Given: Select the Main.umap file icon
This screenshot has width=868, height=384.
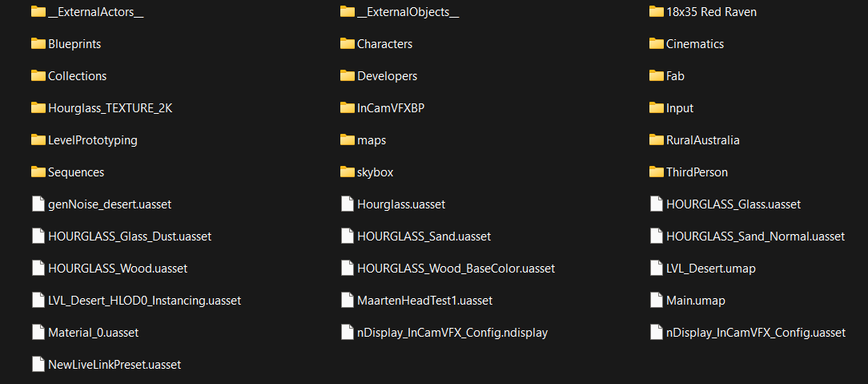Looking at the screenshot, I should pos(657,301).
